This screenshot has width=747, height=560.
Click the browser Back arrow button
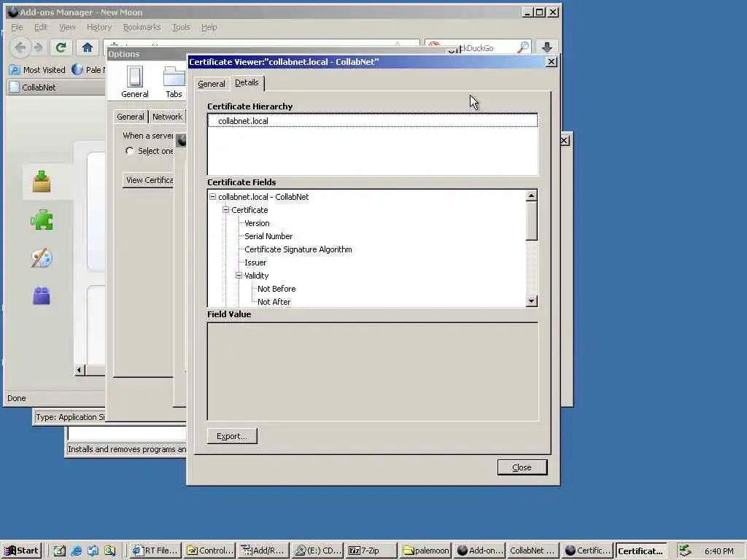pos(20,47)
